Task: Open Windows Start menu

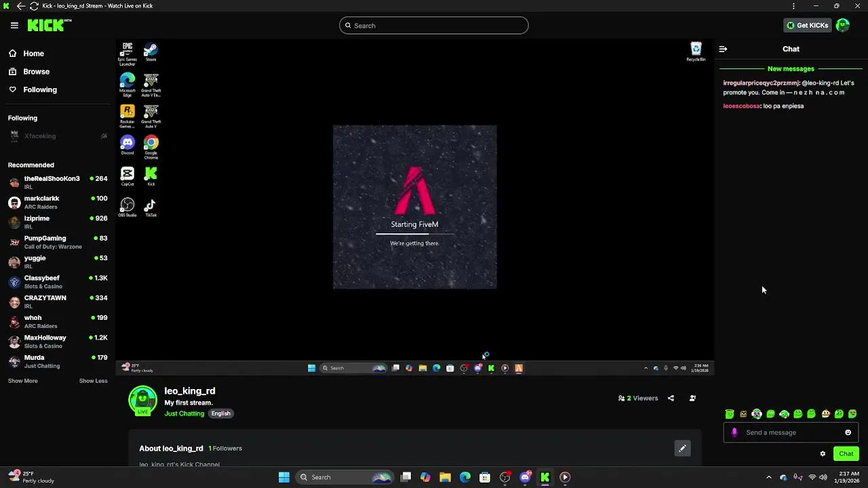Action: pos(284,477)
